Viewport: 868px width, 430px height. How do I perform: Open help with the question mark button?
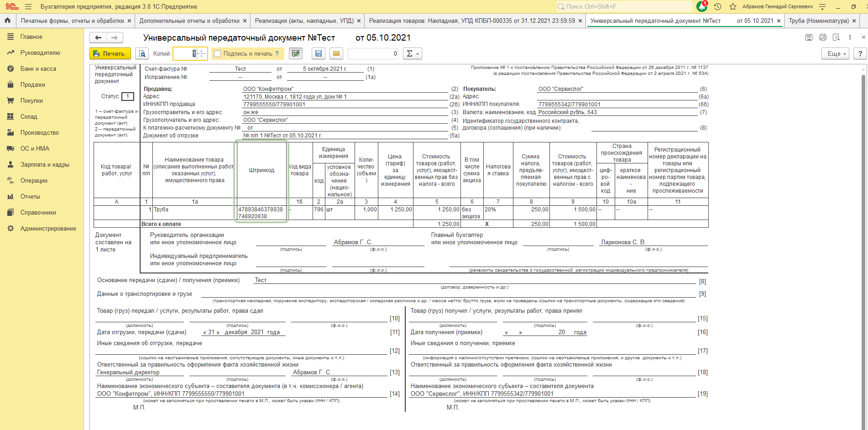tap(860, 53)
